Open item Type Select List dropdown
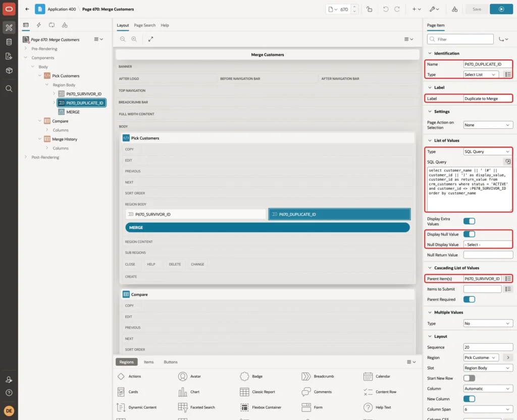Screen dimensions: 517x420 (x=480, y=75)
